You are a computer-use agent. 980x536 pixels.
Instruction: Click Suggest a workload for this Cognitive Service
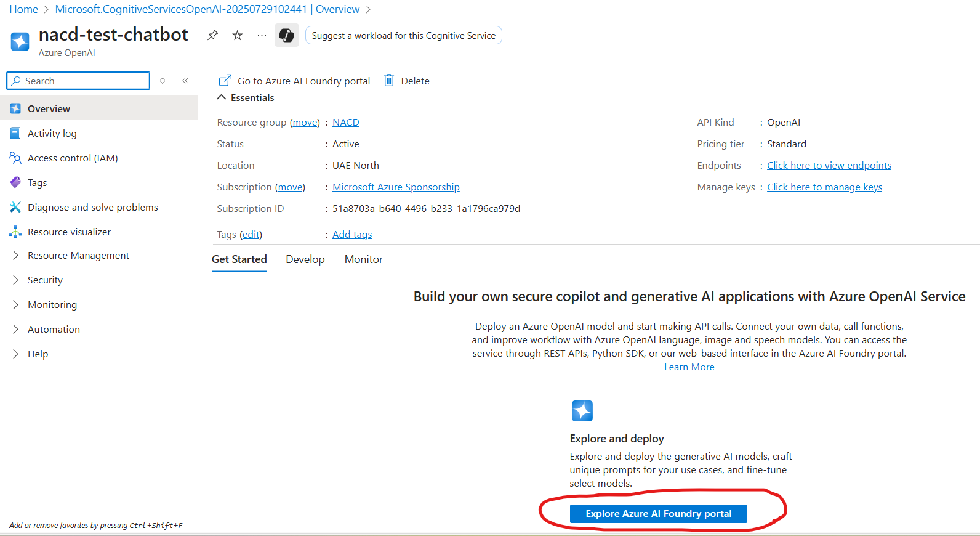coord(403,36)
